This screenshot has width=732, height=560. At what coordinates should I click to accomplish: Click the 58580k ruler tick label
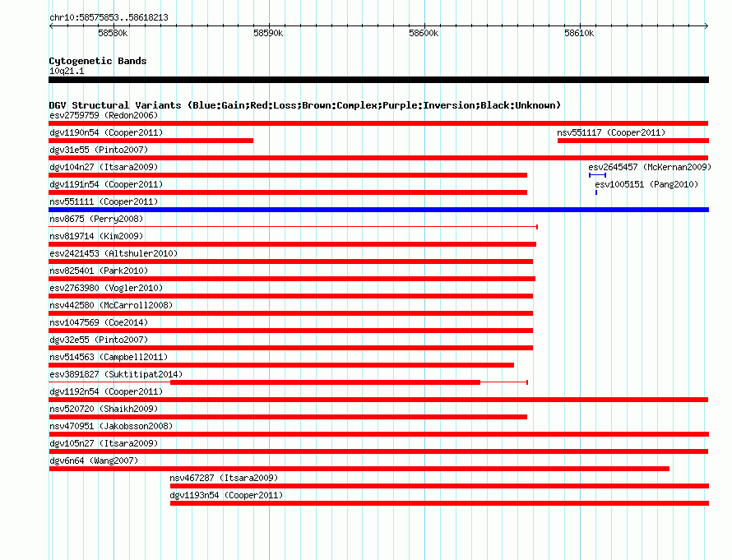113,33
